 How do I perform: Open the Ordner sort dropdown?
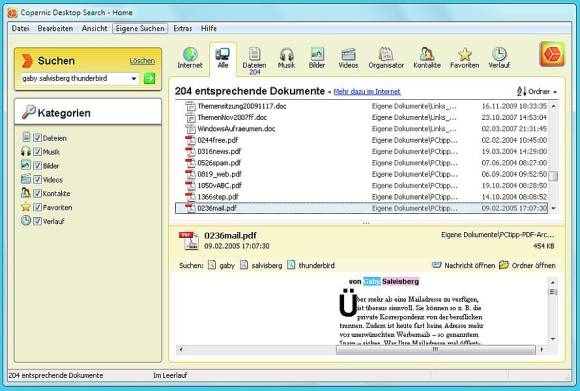pos(537,91)
